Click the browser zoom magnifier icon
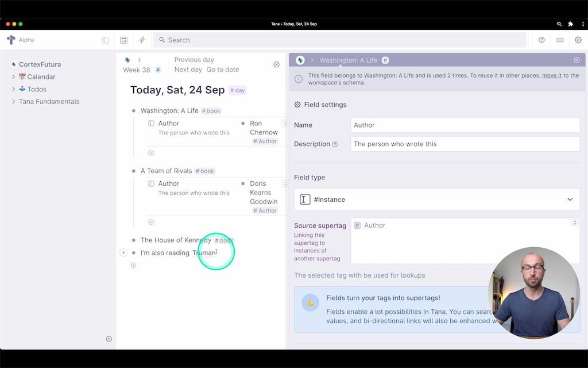The width and height of the screenshot is (588, 368). 559,24
